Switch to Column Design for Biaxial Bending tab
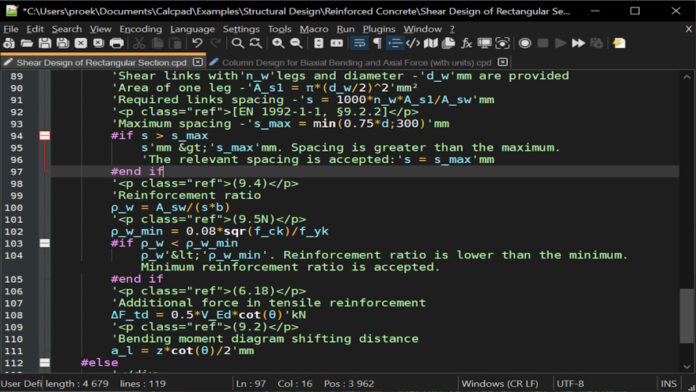 coord(356,63)
